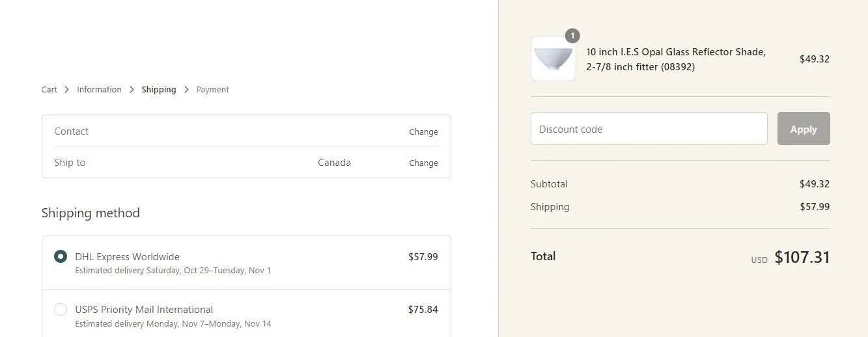868x337 pixels.
Task: Choose USPS Priority Mail International radio
Action: [61, 309]
